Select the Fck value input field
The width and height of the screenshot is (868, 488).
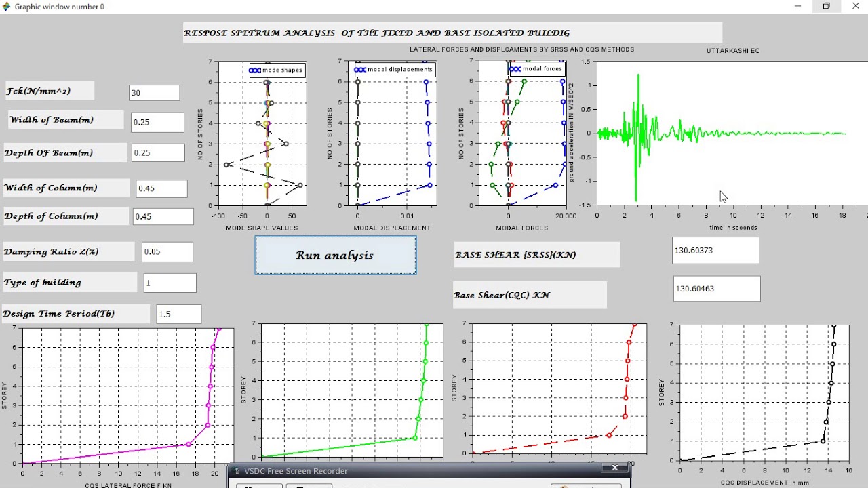(155, 93)
